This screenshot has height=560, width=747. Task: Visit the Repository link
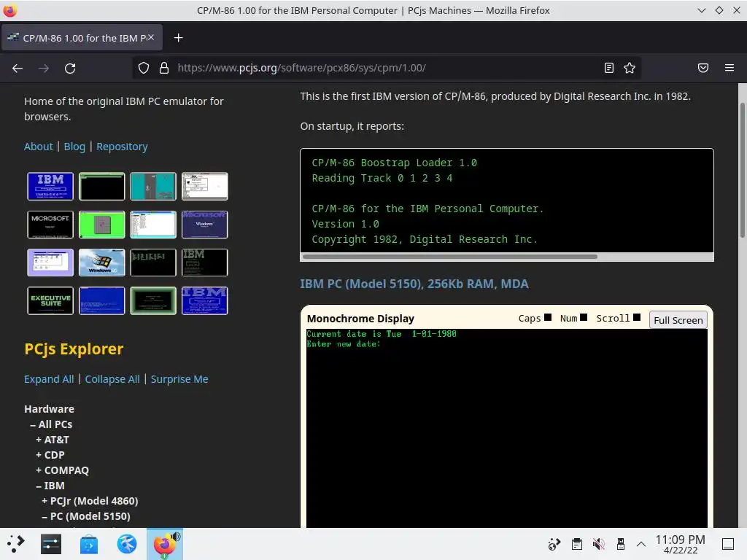point(122,147)
